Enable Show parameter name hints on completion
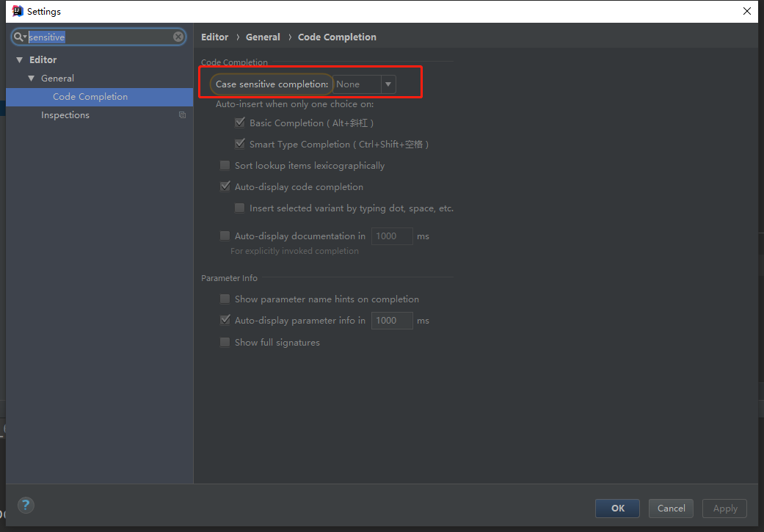The width and height of the screenshot is (764, 532). (x=225, y=299)
